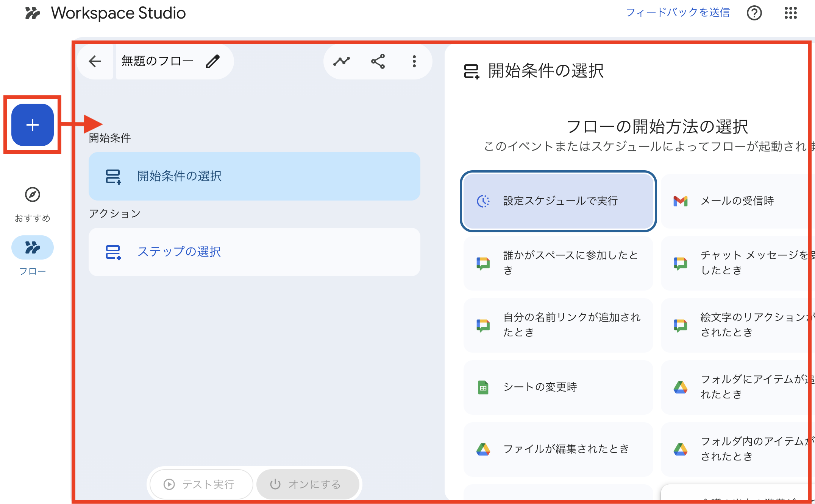Click Chat icon beside 自分の名前リンクが追加されたとき
The width and height of the screenshot is (815, 504).
[483, 325]
